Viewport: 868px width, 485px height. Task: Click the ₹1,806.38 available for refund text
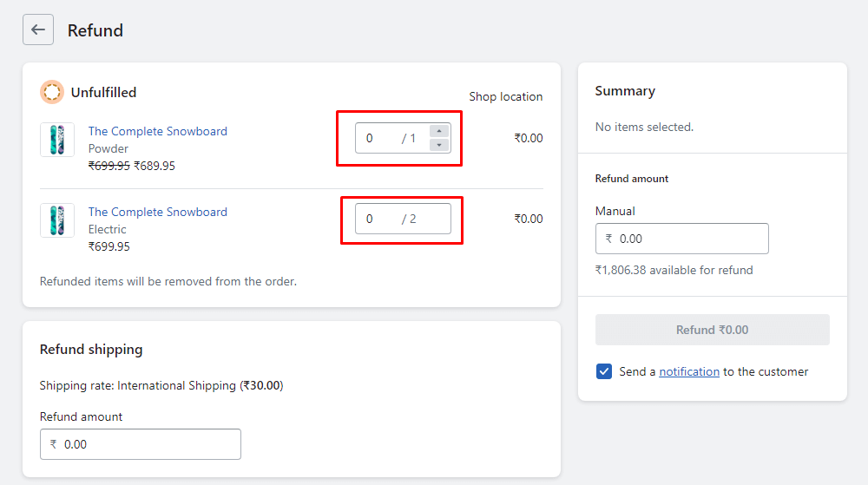coord(674,270)
